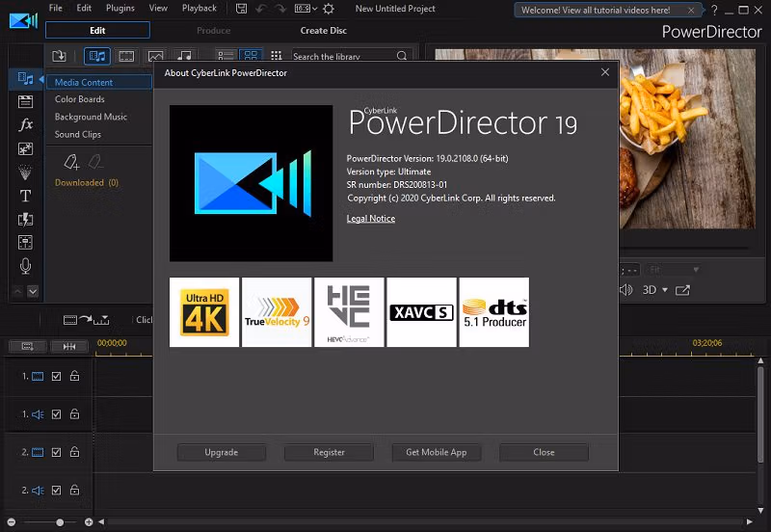Open the Voice-Over microphone icon
Screen dimensions: 771x532
(x=25, y=266)
